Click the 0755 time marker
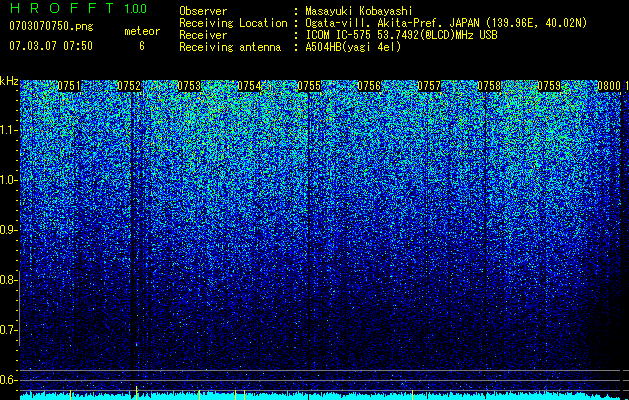This screenshot has width=629, height=400. [x=309, y=86]
